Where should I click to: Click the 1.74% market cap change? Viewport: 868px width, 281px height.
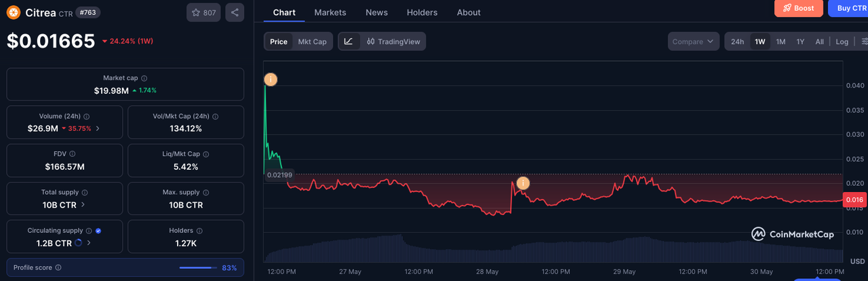point(144,90)
